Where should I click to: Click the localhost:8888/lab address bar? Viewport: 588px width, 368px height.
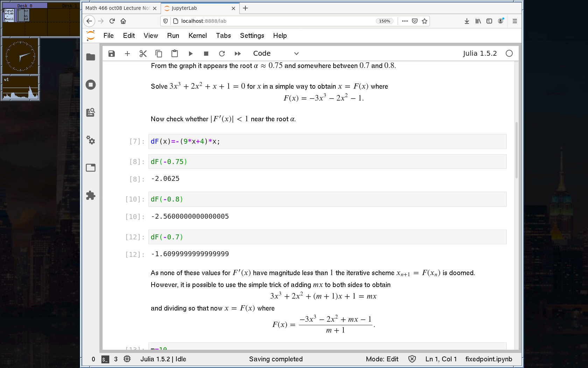coord(273,21)
